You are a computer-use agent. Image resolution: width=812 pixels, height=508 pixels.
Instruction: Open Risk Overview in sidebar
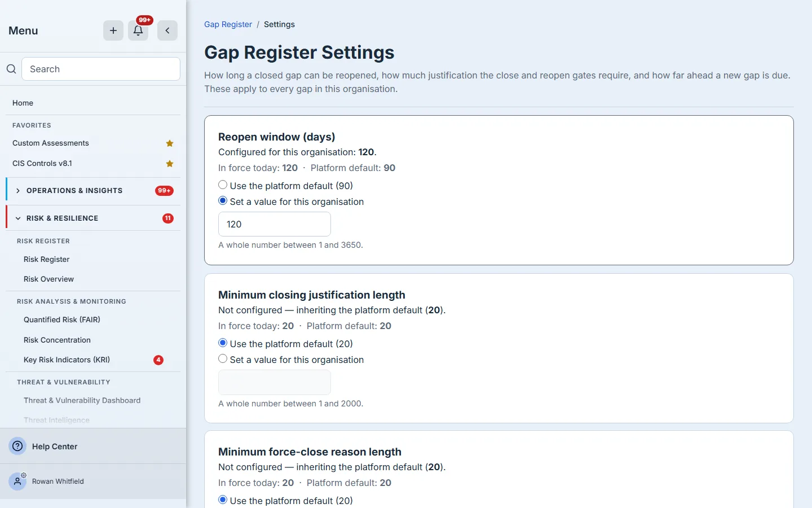pyautogui.click(x=48, y=279)
